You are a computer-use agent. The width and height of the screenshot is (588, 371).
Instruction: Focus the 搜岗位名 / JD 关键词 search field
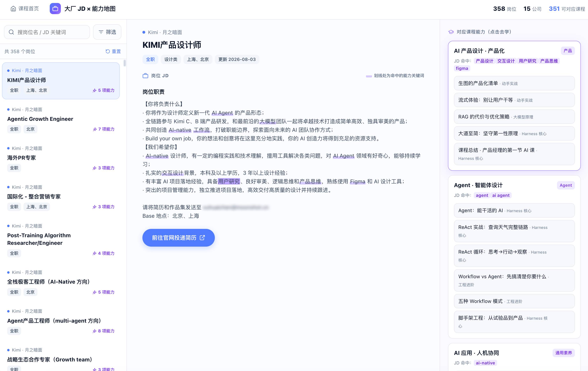coord(47,32)
